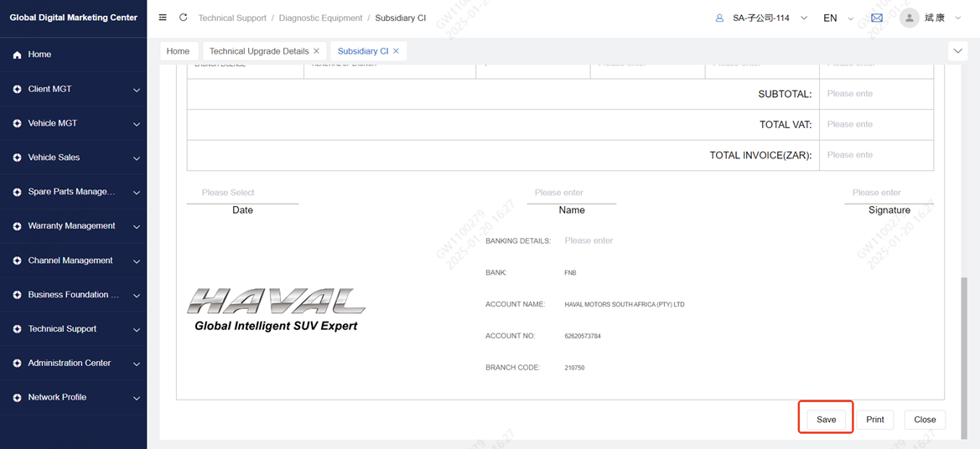Expand the tabs overflow dropdown arrow
This screenshot has width=980, height=449.
[957, 51]
